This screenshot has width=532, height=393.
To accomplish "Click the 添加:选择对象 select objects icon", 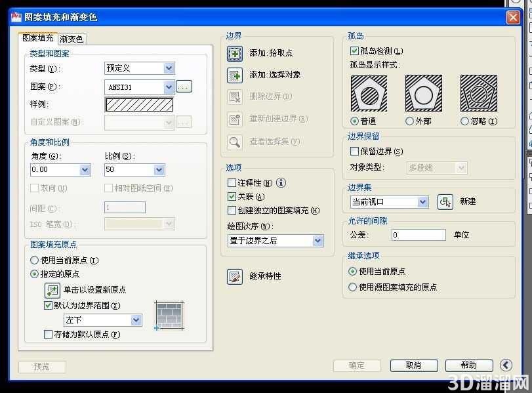I will click(x=235, y=75).
